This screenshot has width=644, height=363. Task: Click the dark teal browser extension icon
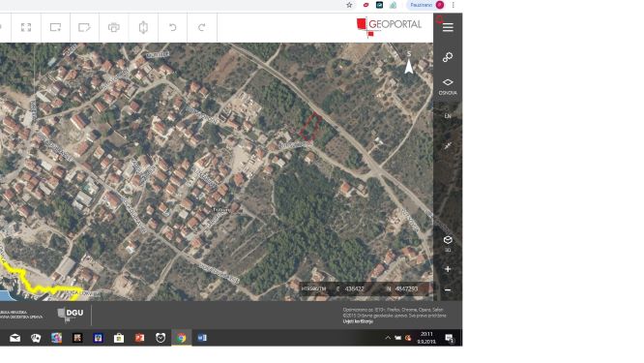click(x=379, y=5)
